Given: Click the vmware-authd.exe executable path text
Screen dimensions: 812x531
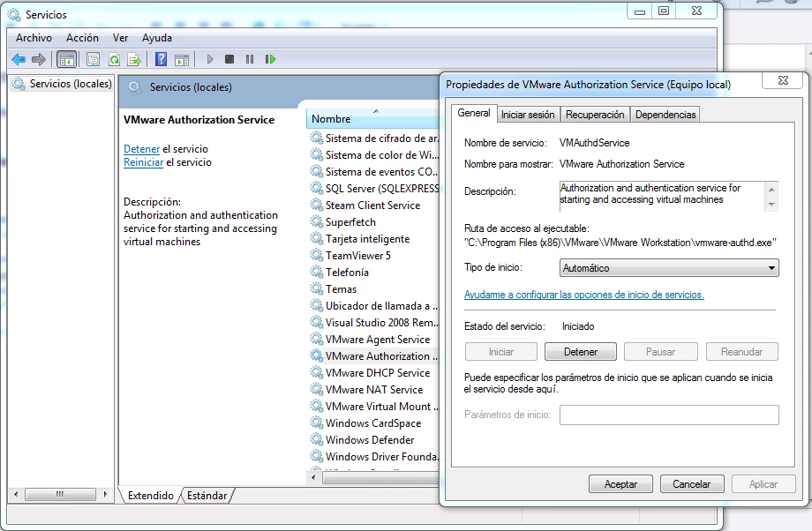Looking at the screenshot, I should point(620,243).
